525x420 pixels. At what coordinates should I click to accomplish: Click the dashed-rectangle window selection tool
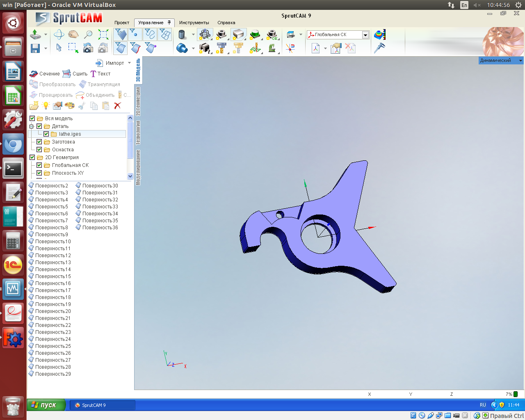pyautogui.click(x=73, y=48)
